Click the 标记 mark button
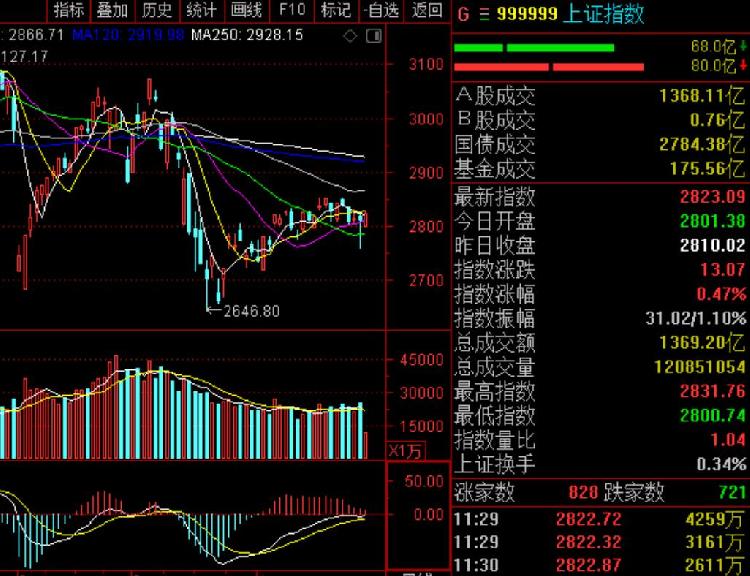 [336, 10]
